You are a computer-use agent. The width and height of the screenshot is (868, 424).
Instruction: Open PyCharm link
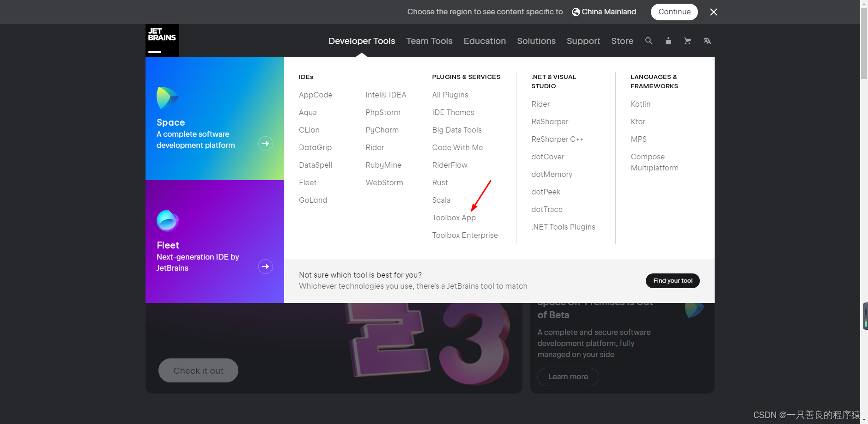click(382, 130)
